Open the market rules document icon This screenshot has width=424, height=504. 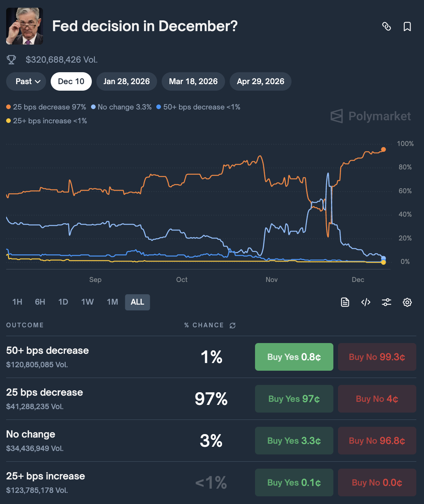[x=344, y=302]
